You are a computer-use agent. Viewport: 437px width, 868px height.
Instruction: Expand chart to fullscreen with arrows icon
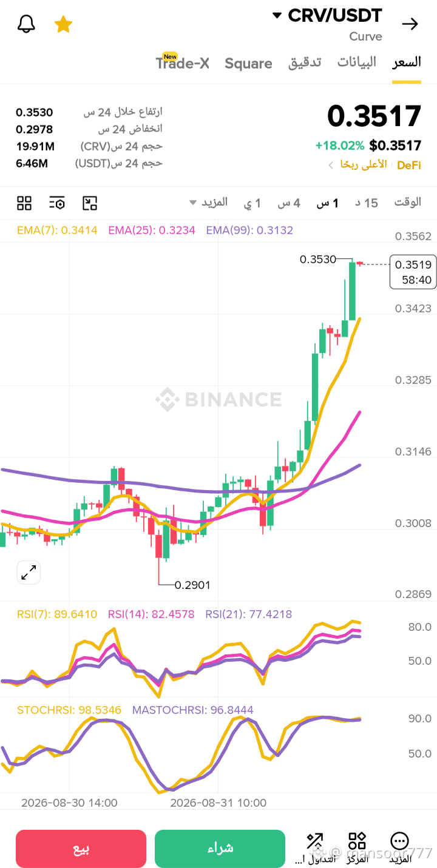29,572
